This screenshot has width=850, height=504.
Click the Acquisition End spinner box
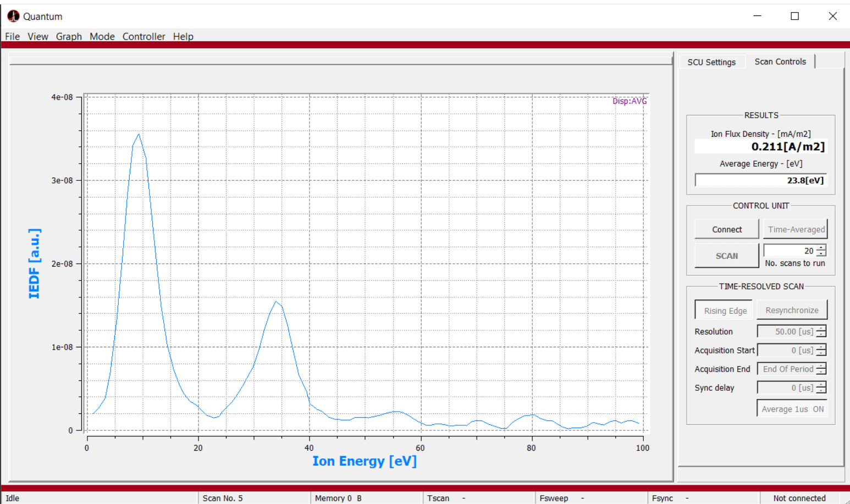[786, 369]
